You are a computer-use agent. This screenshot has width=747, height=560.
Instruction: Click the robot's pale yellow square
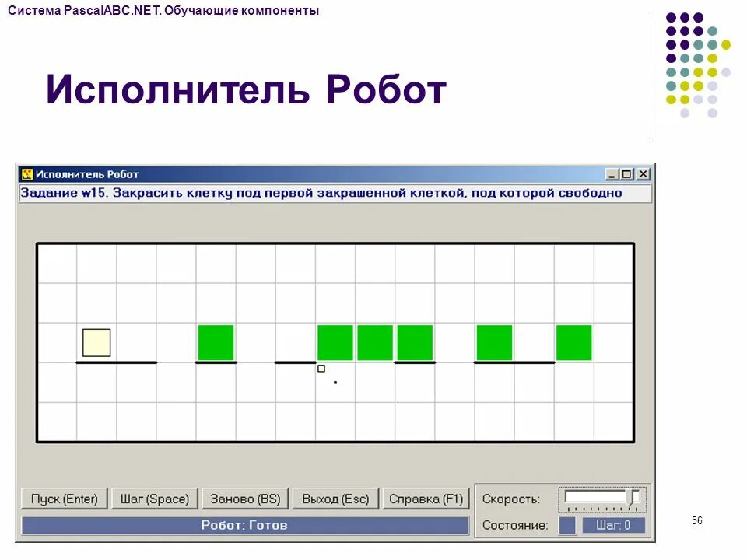(96, 342)
